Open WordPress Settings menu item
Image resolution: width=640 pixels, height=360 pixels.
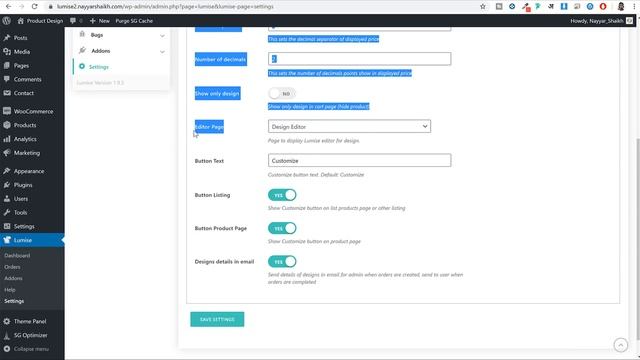[24, 226]
